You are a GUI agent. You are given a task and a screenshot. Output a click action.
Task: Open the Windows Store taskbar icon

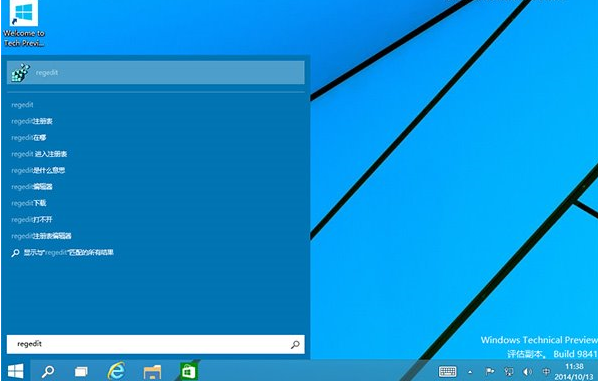pyautogui.click(x=188, y=371)
